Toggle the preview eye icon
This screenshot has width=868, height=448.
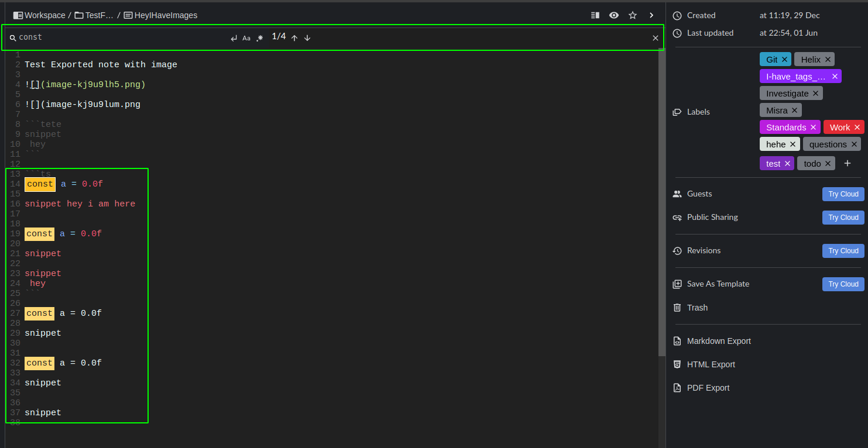coord(613,15)
